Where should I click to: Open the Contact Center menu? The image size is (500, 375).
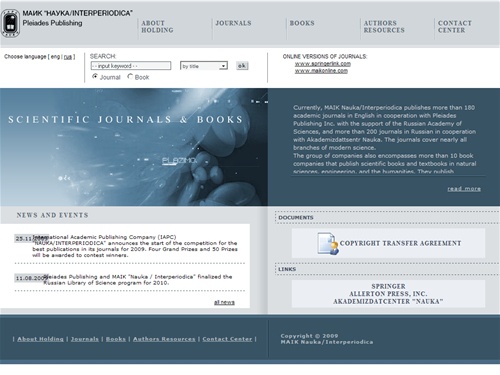[455, 27]
